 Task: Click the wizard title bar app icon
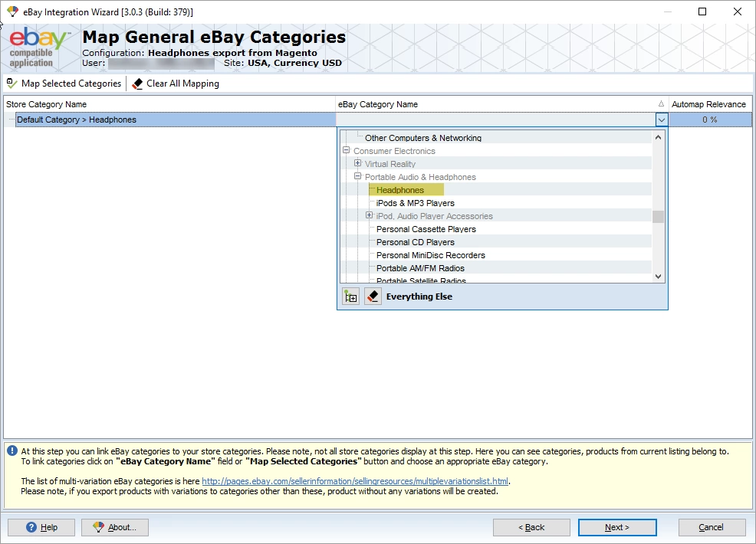pyautogui.click(x=13, y=11)
